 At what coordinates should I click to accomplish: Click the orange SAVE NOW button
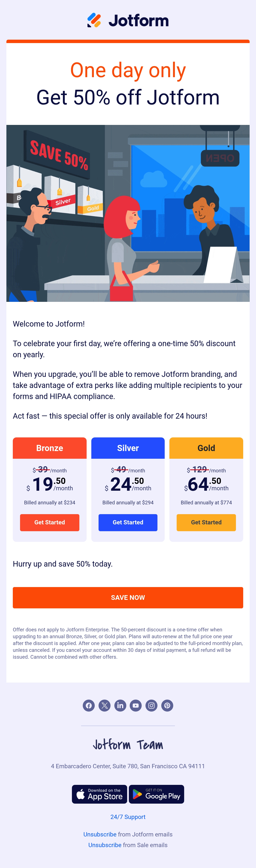click(x=128, y=597)
